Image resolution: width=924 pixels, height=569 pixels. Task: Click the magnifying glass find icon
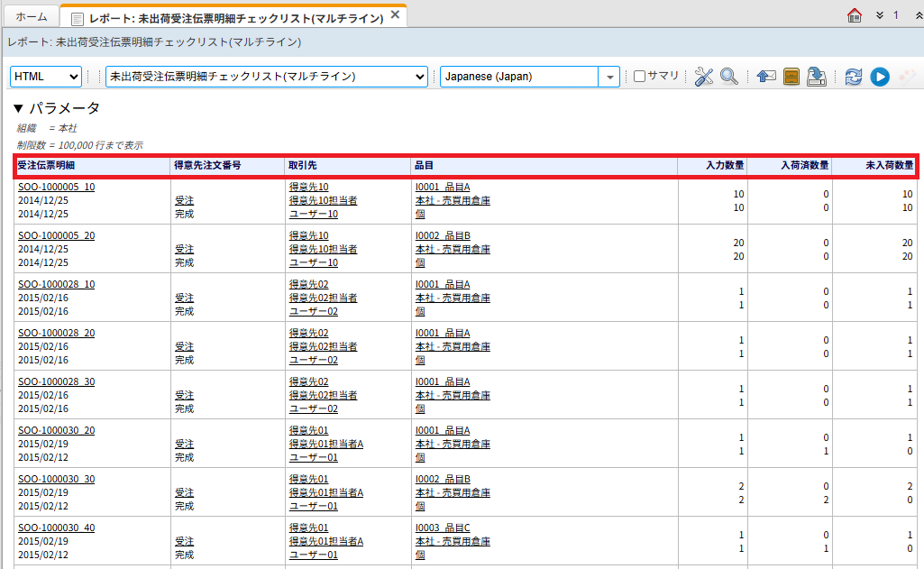(x=729, y=77)
